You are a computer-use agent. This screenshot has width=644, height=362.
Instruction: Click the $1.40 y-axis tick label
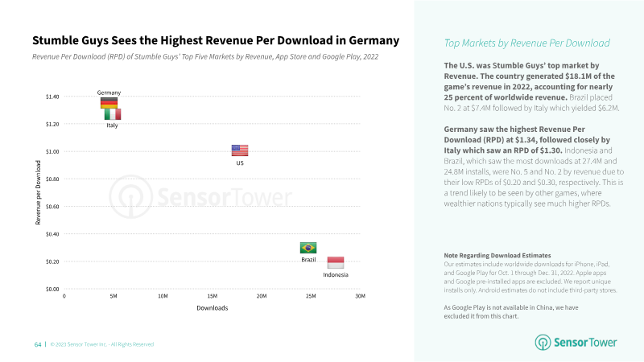click(x=52, y=97)
